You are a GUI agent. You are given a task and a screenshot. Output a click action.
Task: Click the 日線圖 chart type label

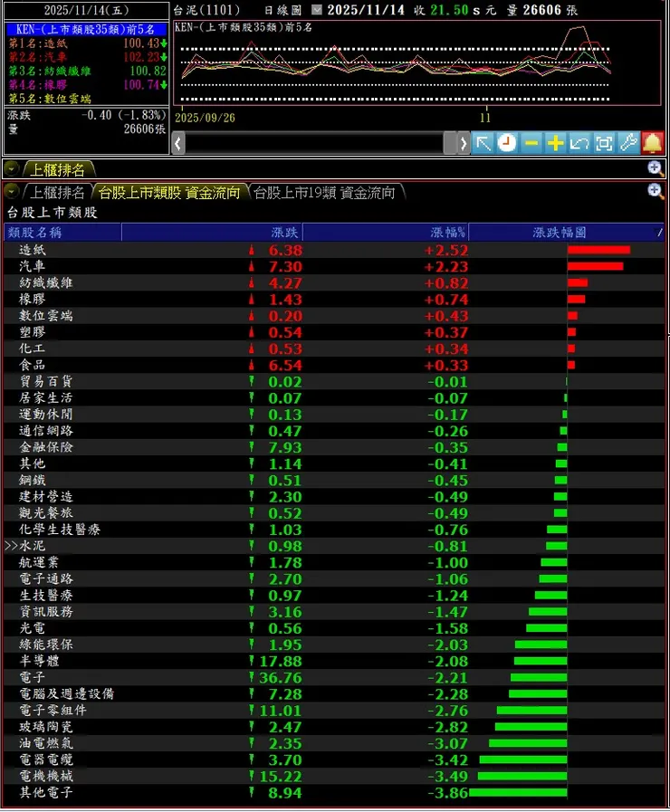pos(282,10)
